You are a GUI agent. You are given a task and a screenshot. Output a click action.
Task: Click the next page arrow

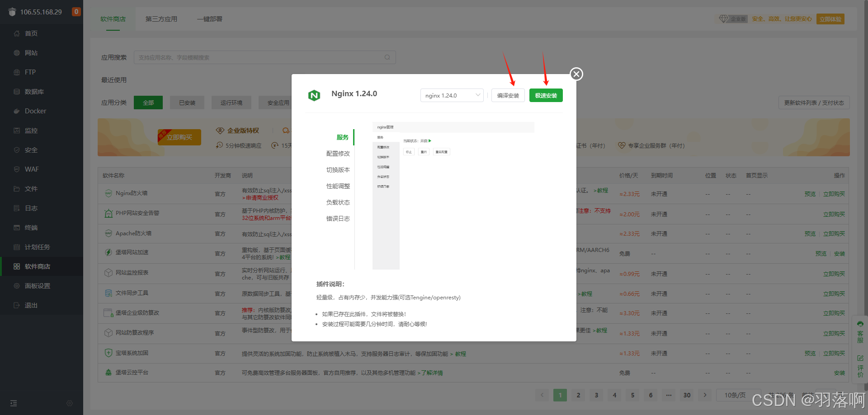pos(705,395)
